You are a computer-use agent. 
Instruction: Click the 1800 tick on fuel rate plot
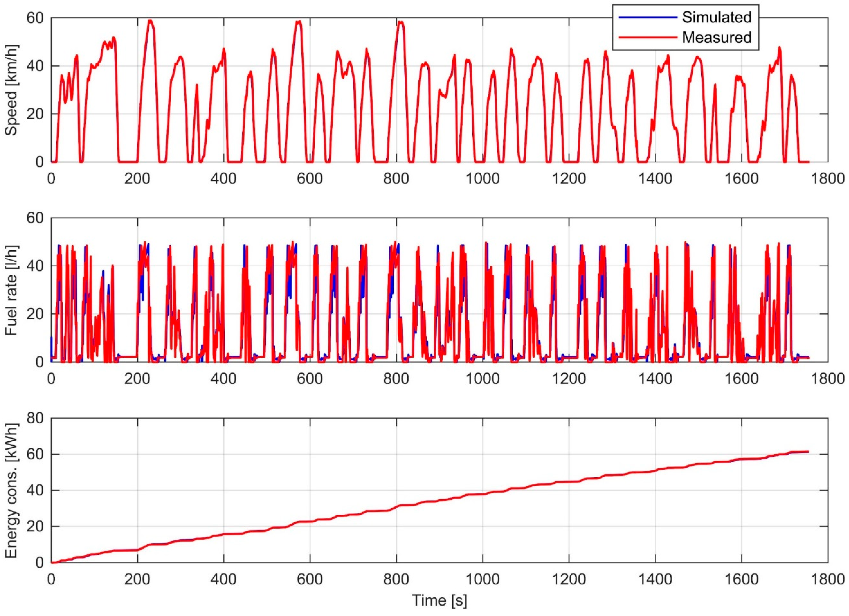tap(828, 379)
